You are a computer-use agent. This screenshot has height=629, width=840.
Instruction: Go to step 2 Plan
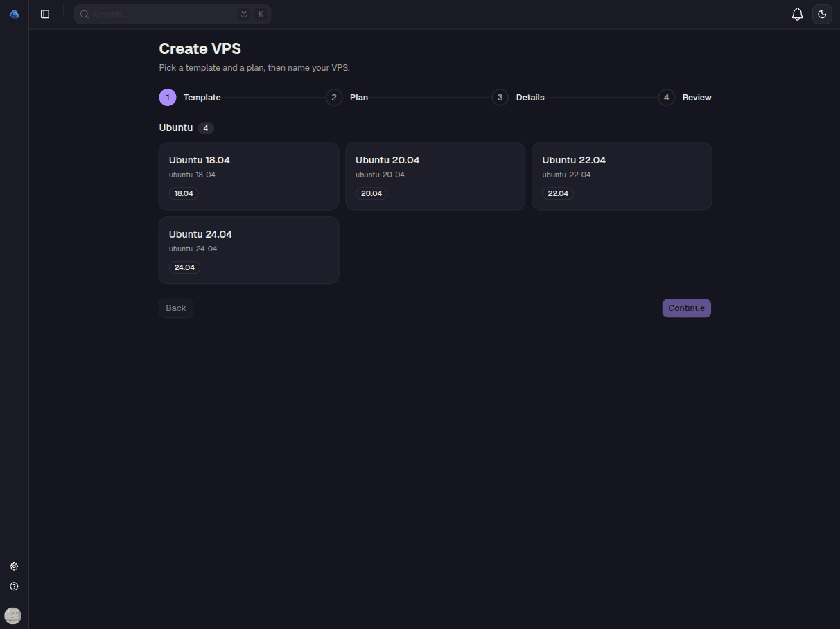pyautogui.click(x=347, y=98)
